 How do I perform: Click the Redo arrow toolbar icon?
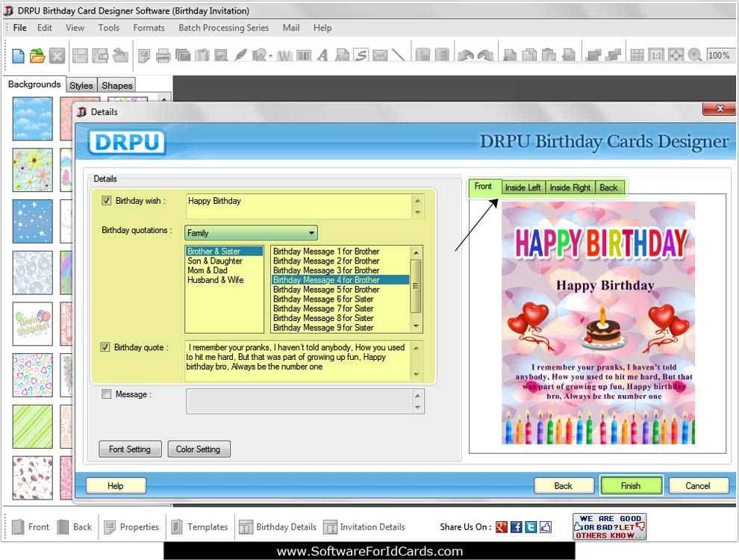coord(485,55)
